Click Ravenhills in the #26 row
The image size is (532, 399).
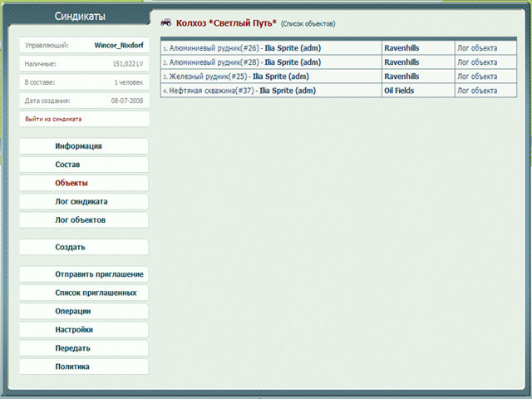tap(401, 48)
